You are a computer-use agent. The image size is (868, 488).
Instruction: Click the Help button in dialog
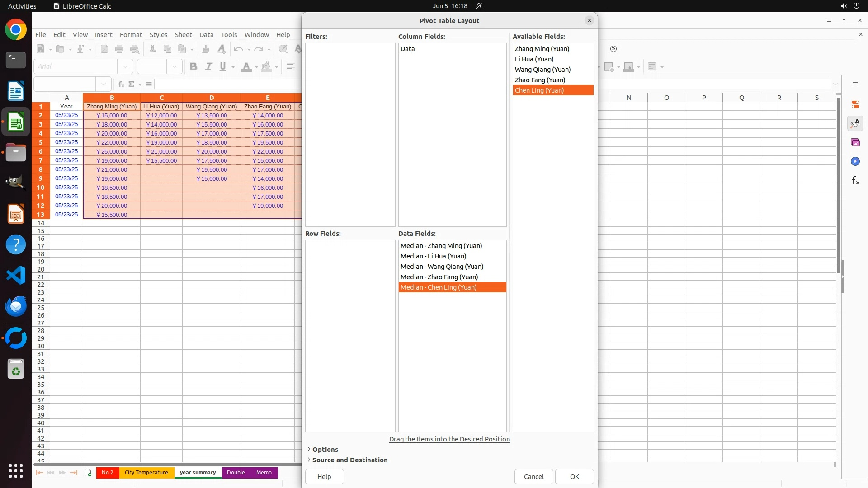point(324,476)
